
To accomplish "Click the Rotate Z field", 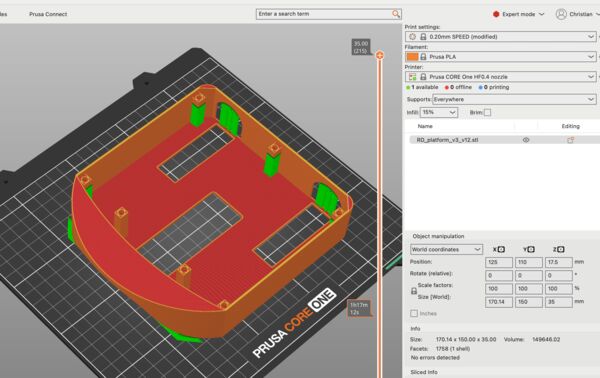I will [559, 275].
